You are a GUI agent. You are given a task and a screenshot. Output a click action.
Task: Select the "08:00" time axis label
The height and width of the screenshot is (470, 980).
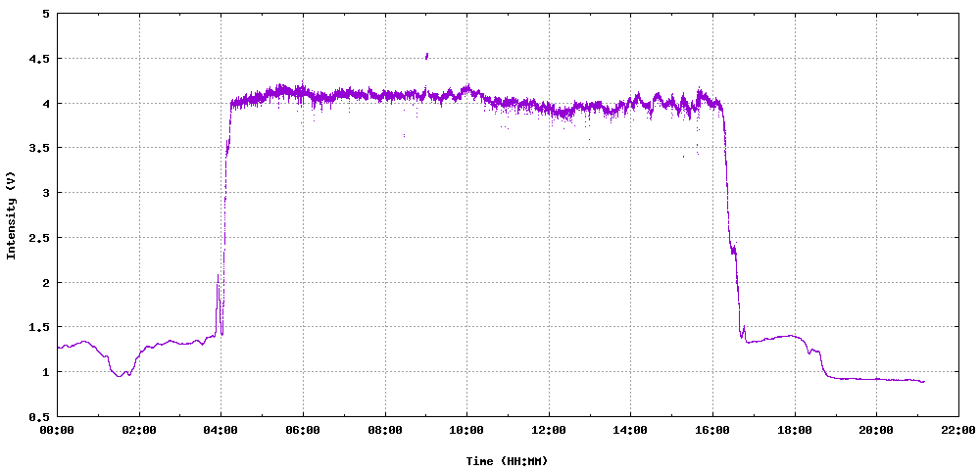coord(385,430)
